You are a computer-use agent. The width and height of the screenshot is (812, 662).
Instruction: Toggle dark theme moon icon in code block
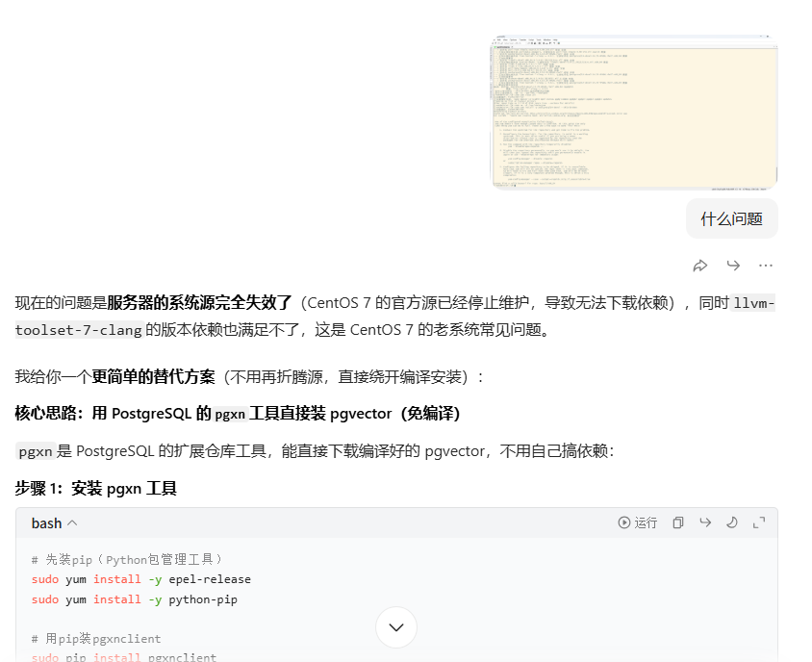pyautogui.click(x=732, y=522)
